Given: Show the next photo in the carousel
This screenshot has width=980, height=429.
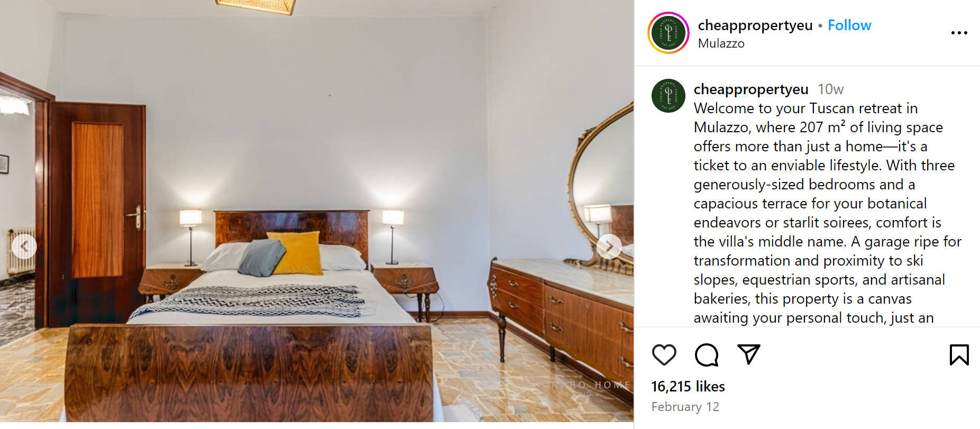Looking at the screenshot, I should point(609,247).
